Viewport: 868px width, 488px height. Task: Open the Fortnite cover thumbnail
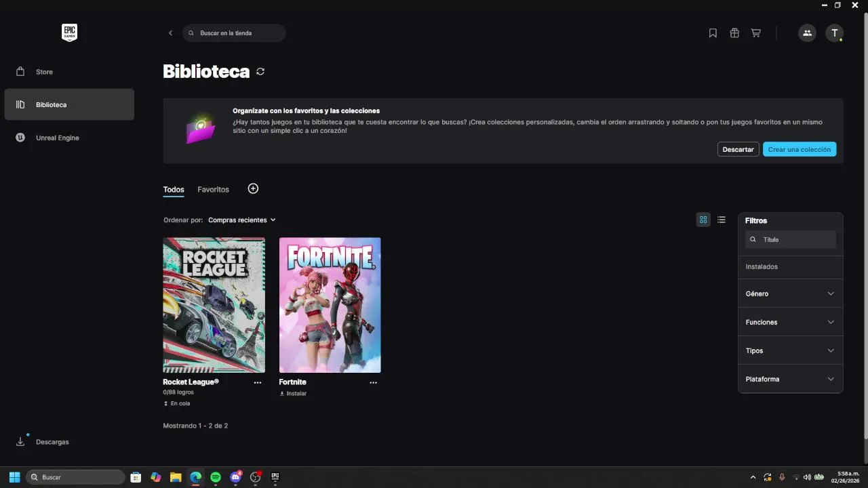click(x=330, y=305)
